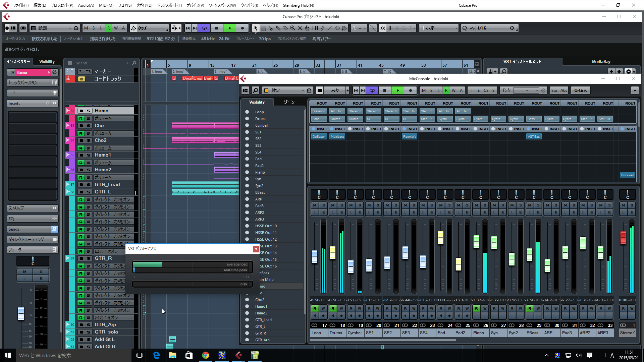644x362 pixels.
Task: Mute the Hamo track
Action: coord(81,111)
